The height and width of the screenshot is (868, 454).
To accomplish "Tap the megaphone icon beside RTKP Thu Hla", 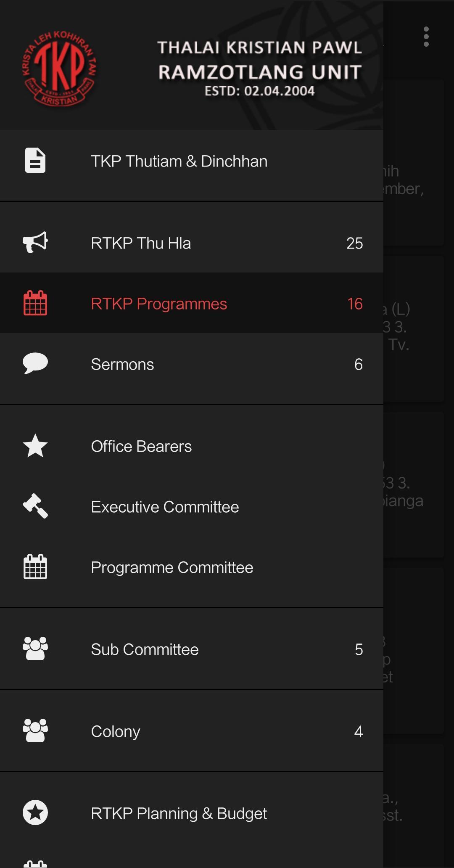I will pyautogui.click(x=35, y=243).
